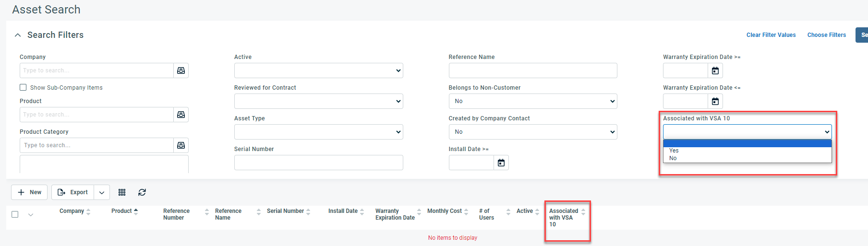Open the Product lookup selector icon

pos(181,115)
